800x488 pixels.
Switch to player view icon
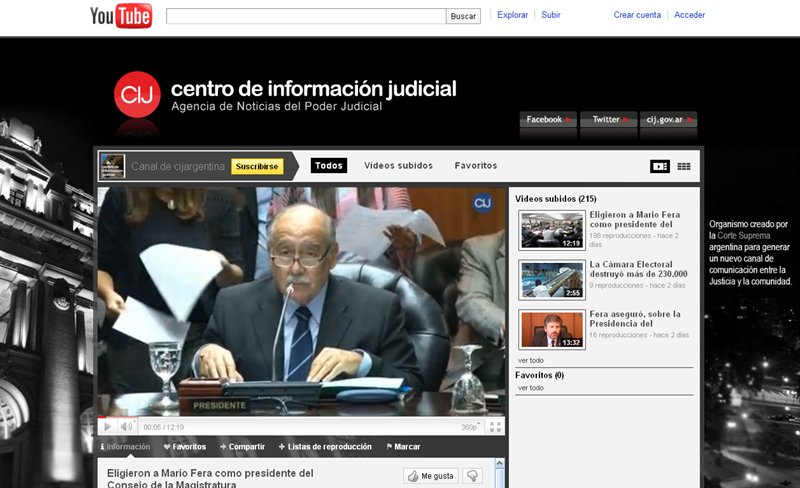point(660,166)
